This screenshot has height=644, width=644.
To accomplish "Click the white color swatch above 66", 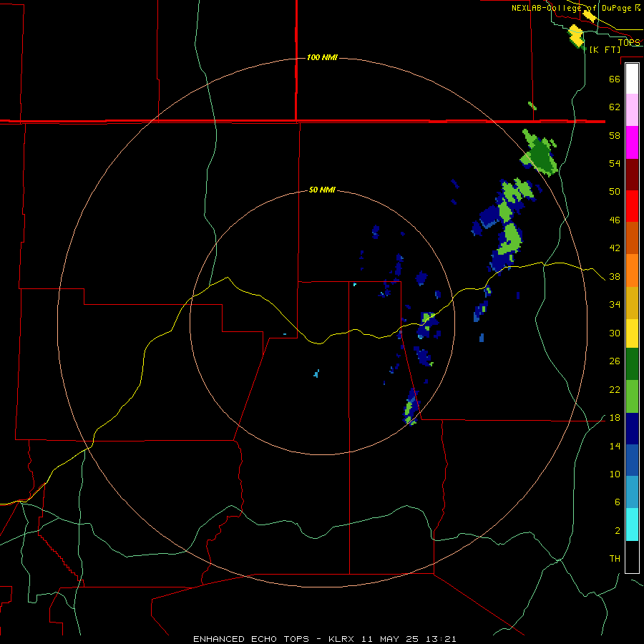I will point(632,79).
